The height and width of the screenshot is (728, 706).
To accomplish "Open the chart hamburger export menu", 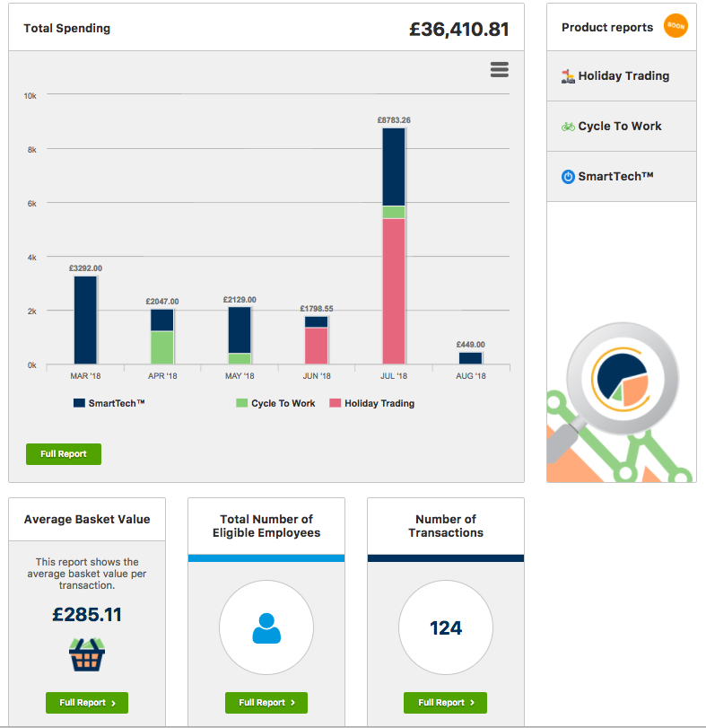I will click(499, 70).
